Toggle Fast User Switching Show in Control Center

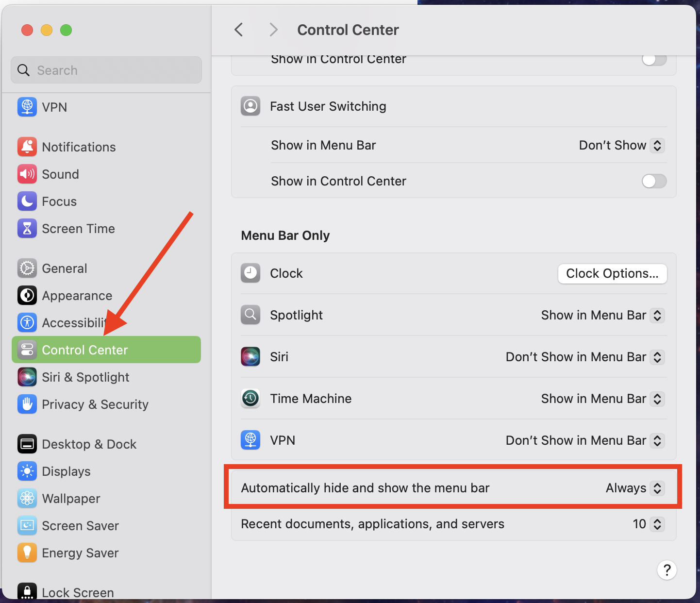coord(654,181)
